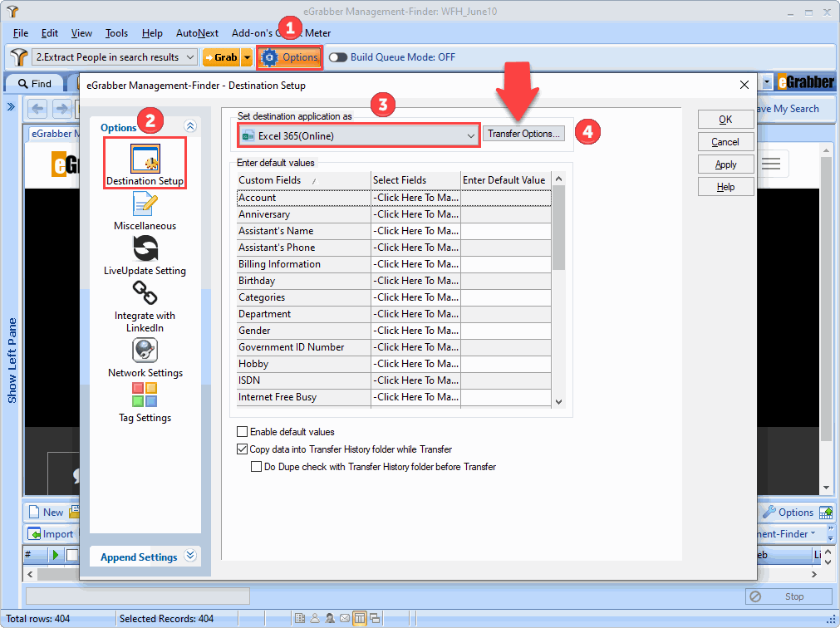The height and width of the screenshot is (628, 840).
Task: Open the Miscellaneous options icon
Action: point(145,204)
